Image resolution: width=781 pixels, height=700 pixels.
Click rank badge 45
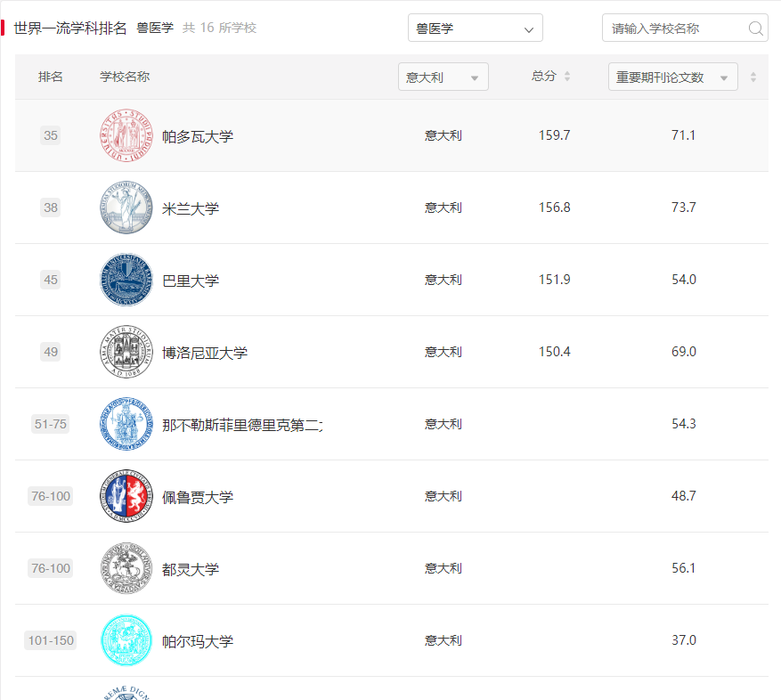(50, 280)
